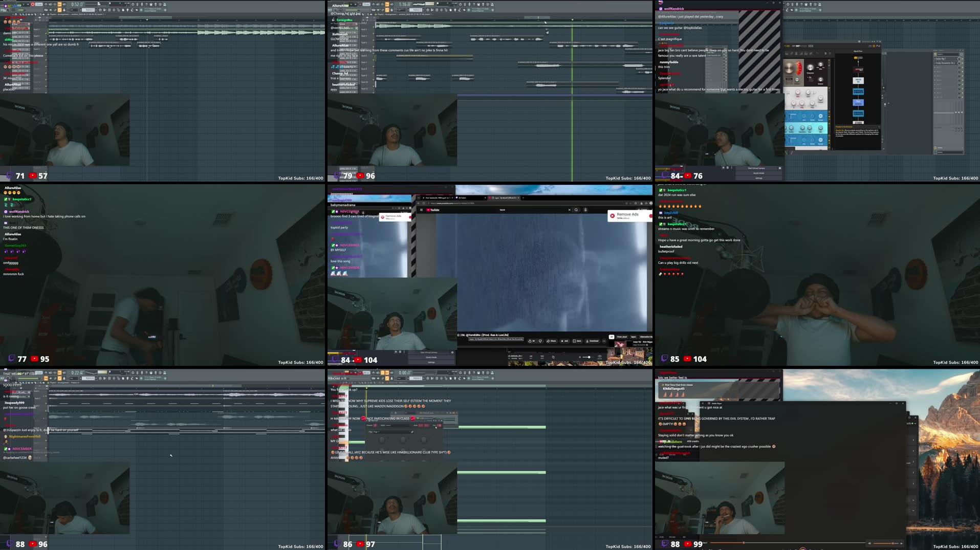This screenshot has width=980, height=550.
Task: Open mixer icon in 0:52 frame toolbar
Action: (x=114, y=10)
